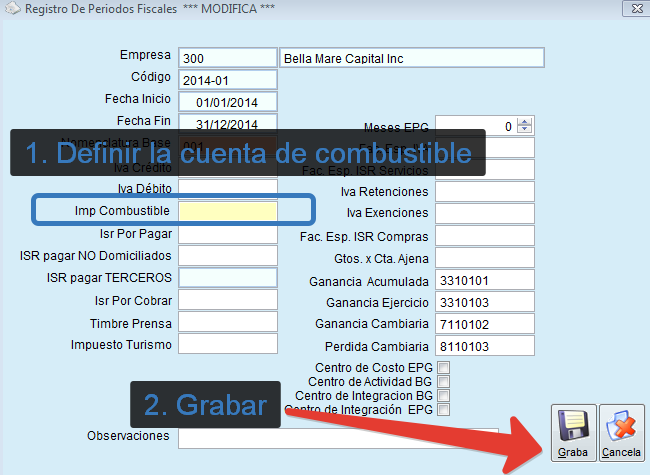Viewport: 650px width, 475px height.
Task: Focus the Código field with 2014-01
Action: tap(227, 79)
